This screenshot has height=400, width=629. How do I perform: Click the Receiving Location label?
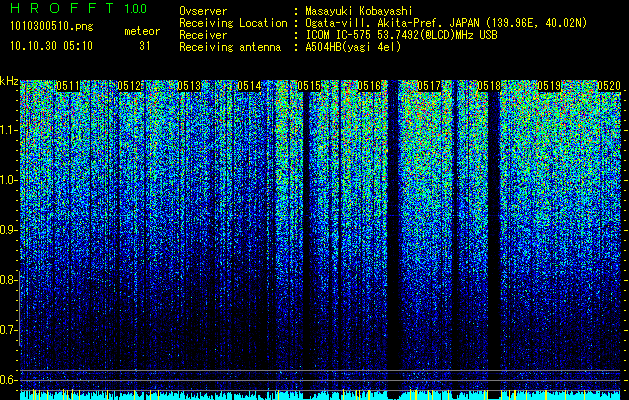(x=233, y=23)
